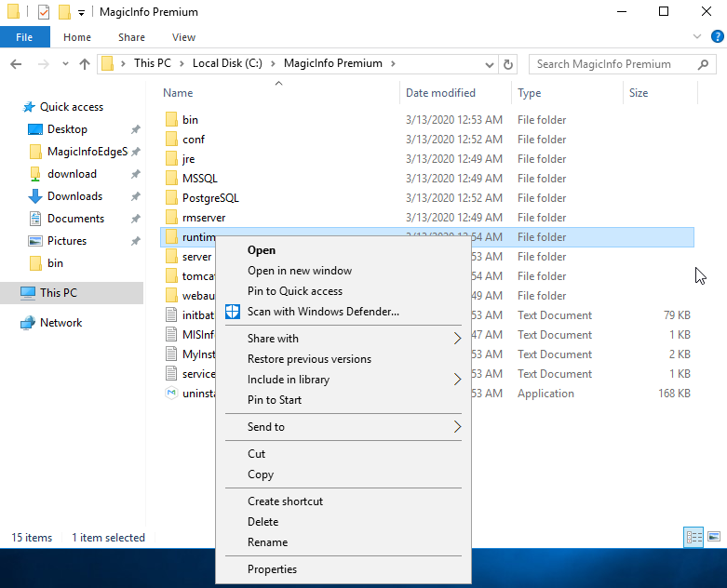Expand Share with submenu arrow
Viewport: 727px width, 588px height.
click(457, 339)
